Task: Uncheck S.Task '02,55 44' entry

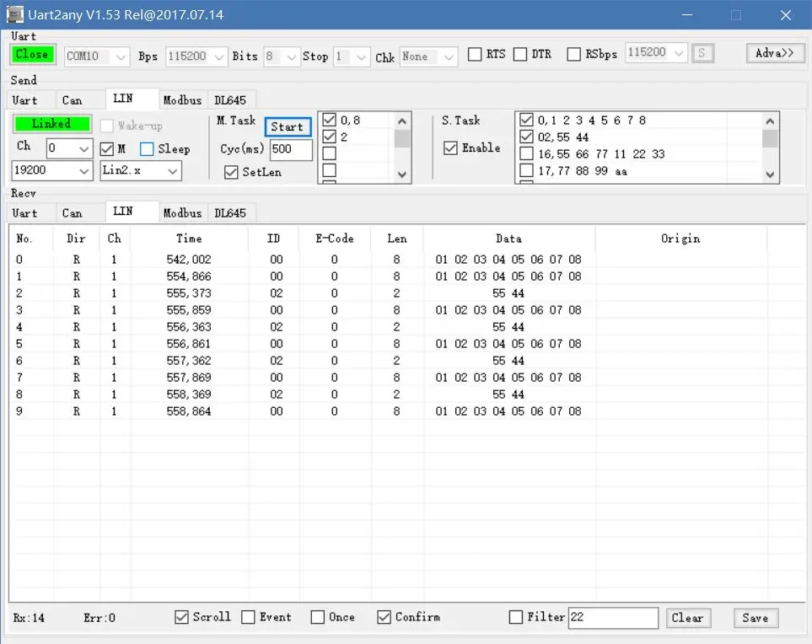Action: (526, 137)
